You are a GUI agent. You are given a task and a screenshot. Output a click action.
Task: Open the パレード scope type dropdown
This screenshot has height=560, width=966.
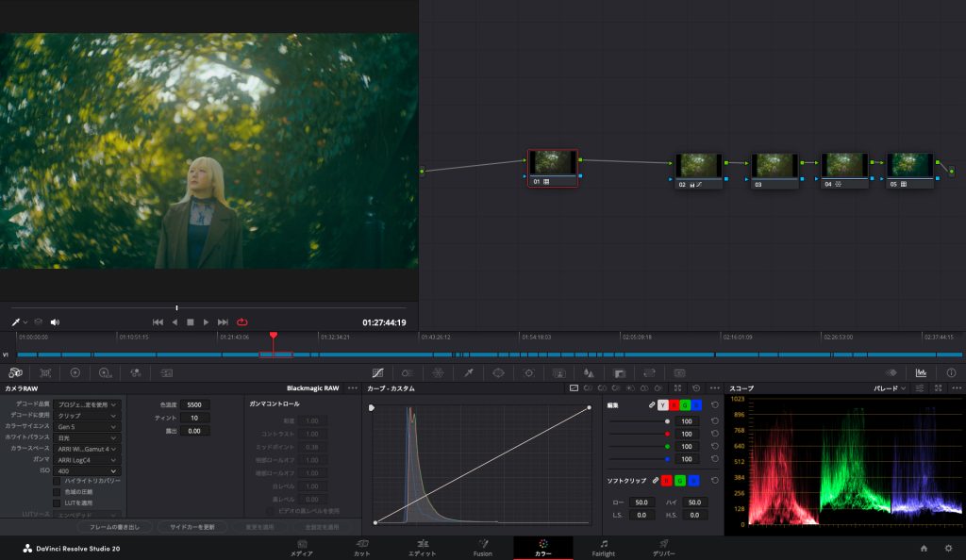coord(890,388)
